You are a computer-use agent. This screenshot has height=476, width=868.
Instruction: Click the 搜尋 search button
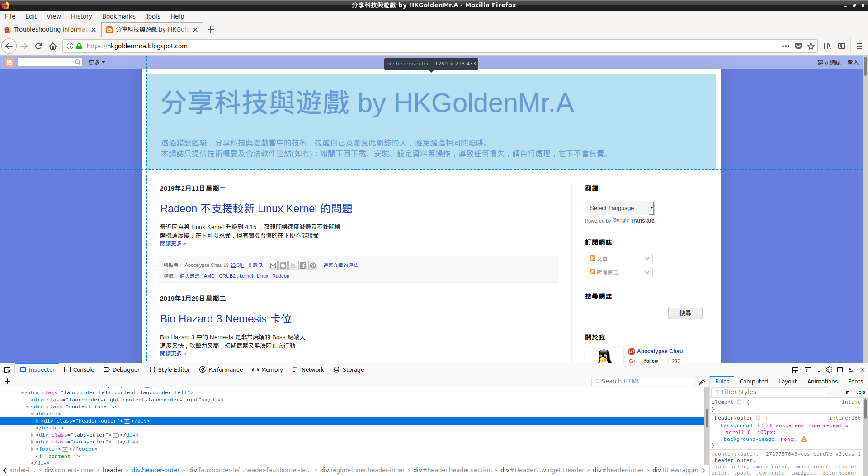[685, 313]
